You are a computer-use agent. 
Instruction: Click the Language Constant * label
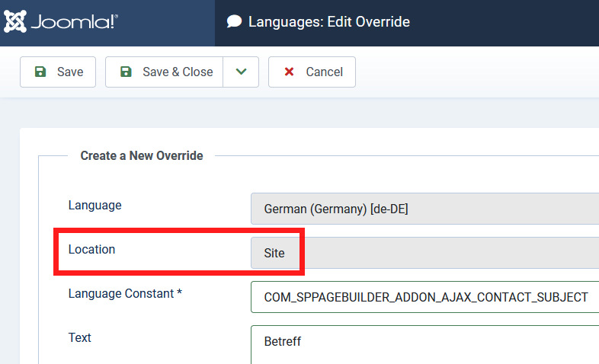pyautogui.click(x=125, y=293)
